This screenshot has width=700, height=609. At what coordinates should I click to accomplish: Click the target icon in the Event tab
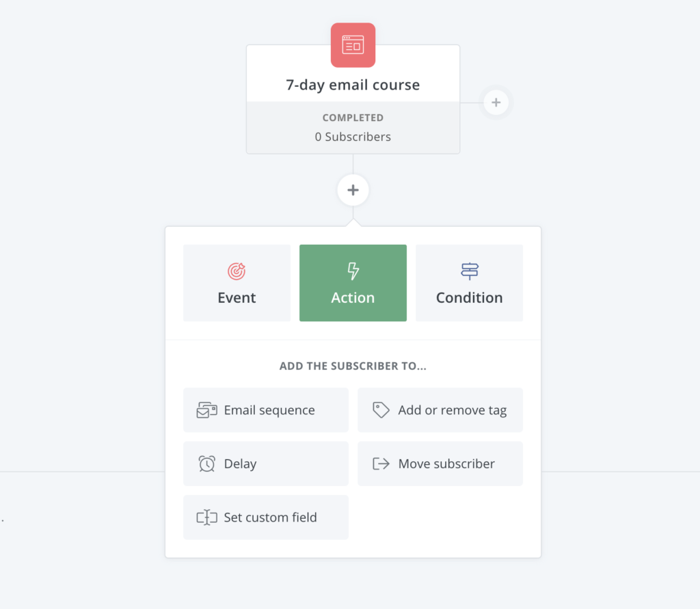click(x=237, y=271)
